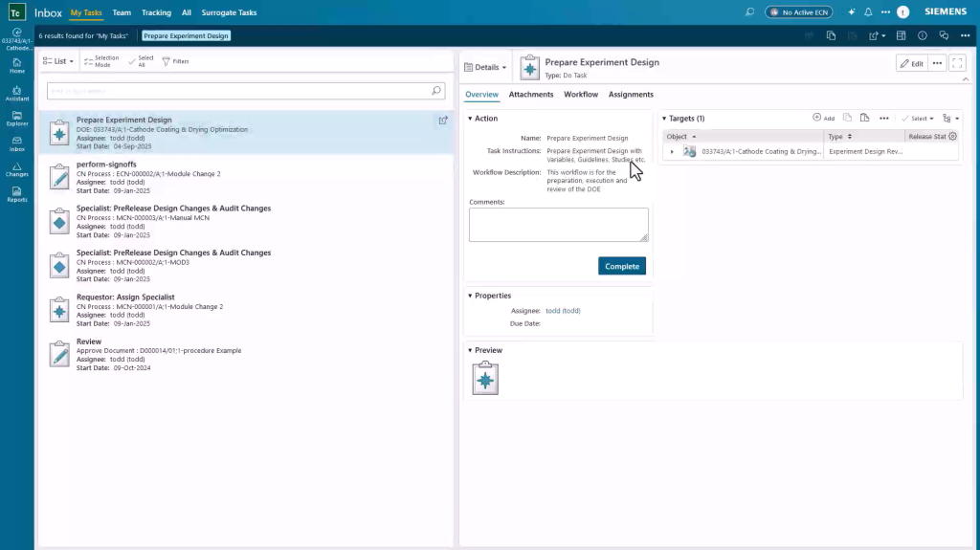Open Reports from the left sidebar

pyautogui.click(x=17, y=194)
